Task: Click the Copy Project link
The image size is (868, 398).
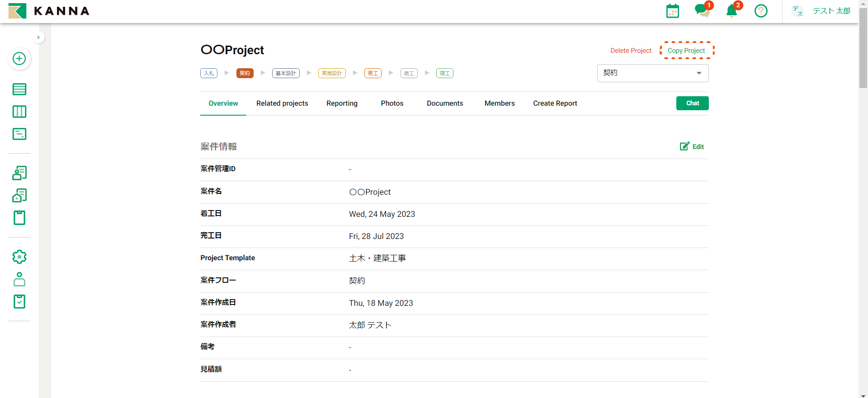Action: coord(686,51)
